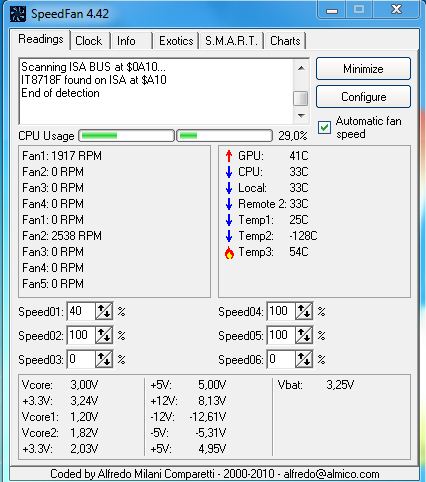Click the Speed04 value field
426x482 pixels.
pos(281,311)
